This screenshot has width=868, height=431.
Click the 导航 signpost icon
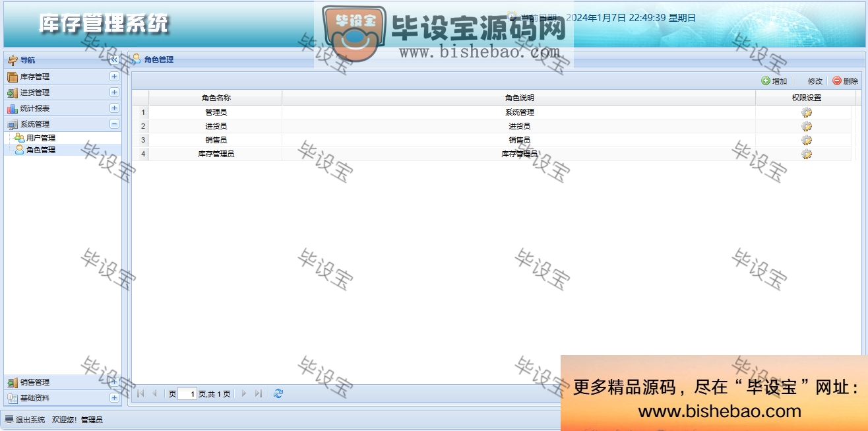[x=13, y=60]
